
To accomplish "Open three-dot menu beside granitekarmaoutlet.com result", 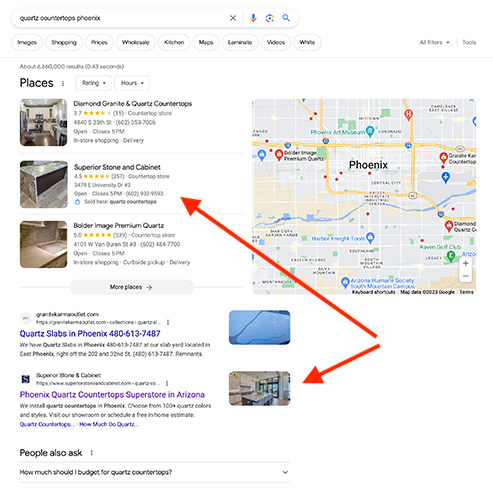I will coord(168,322).
